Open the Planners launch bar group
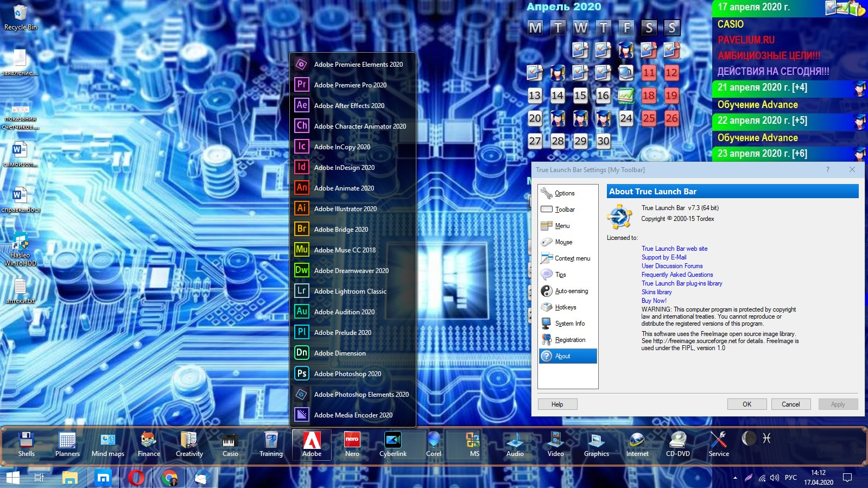868x488 pixels. (x=67, y=445)
